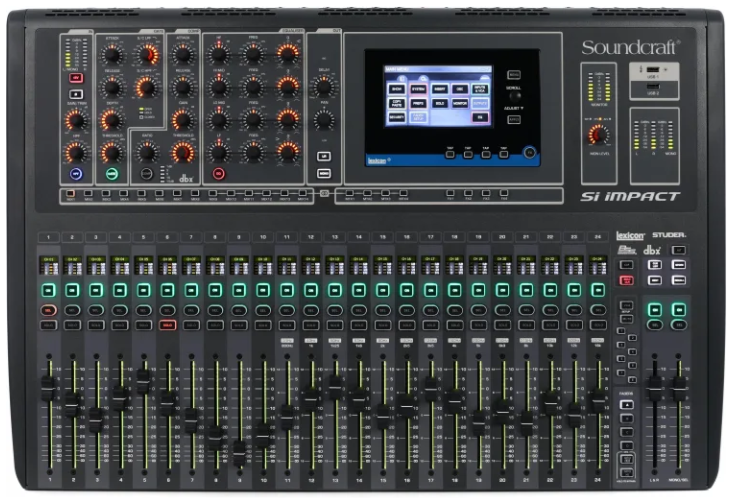The image size is (735, 498).
Task: Select the MIX14 bus button
Action: [x=302, y=193]
